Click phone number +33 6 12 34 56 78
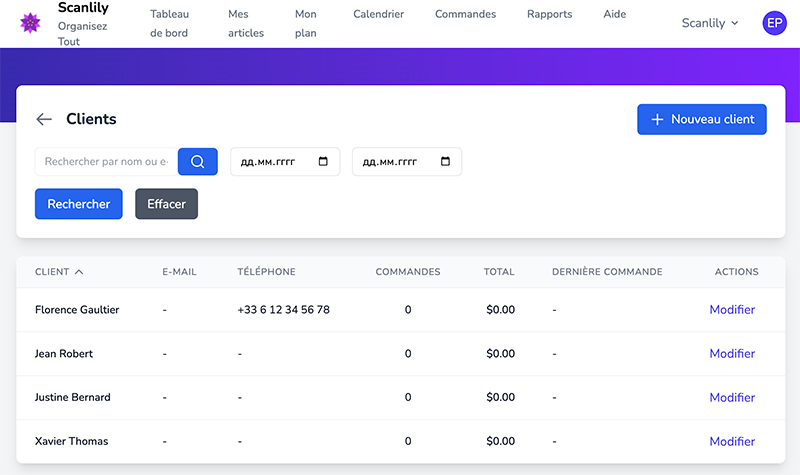800x475 pixels. tap(283, 310)
